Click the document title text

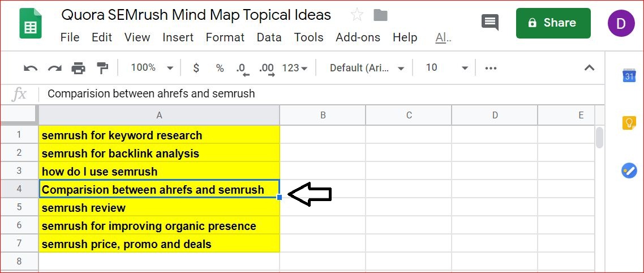pos(196,15)
